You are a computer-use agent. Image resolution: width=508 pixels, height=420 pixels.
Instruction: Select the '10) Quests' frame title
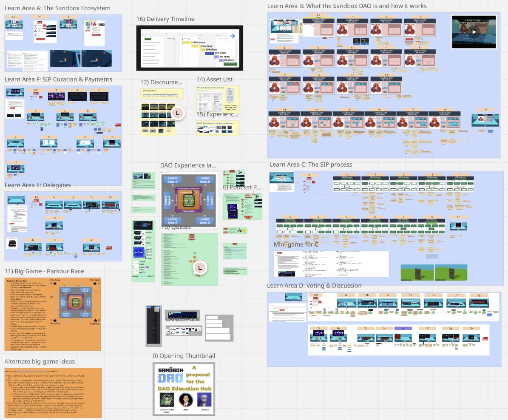(176, 227)
